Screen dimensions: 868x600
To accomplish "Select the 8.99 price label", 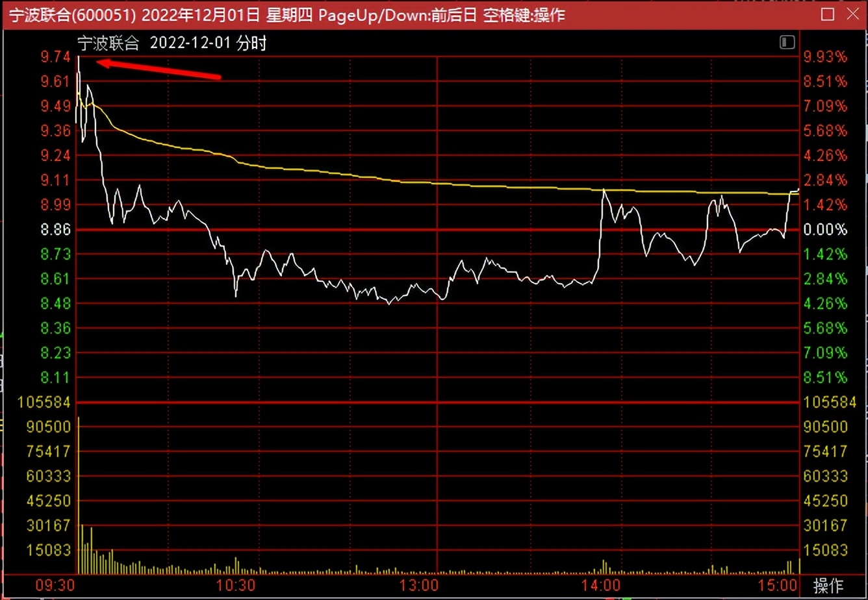I will (55, 205).
